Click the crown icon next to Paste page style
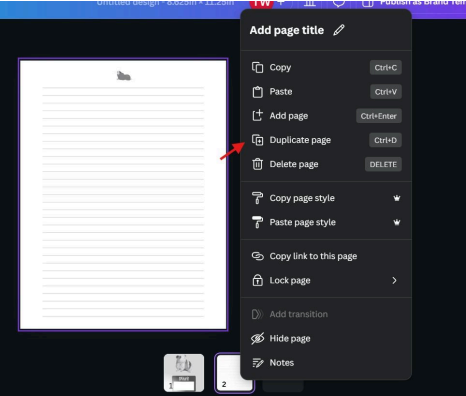 tap(397, 222)
